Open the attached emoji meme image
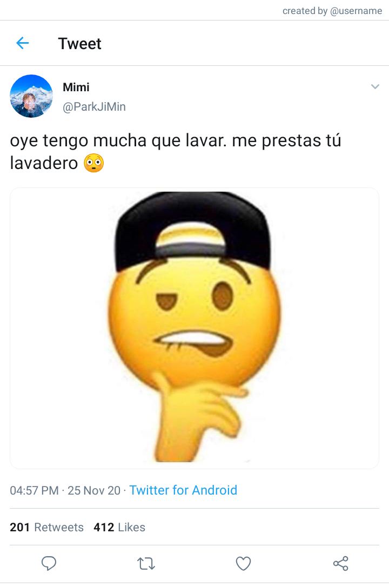This screenshot has height=588, width=389. (194, 328)
